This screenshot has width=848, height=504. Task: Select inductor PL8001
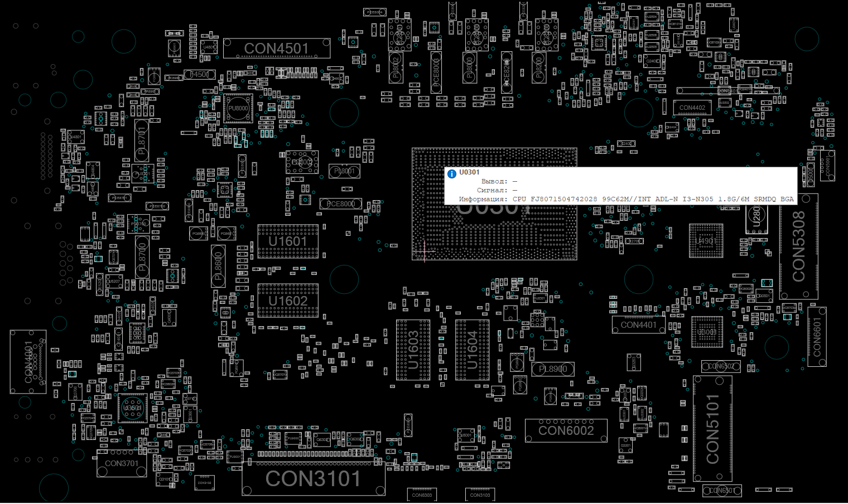point(344,172)
